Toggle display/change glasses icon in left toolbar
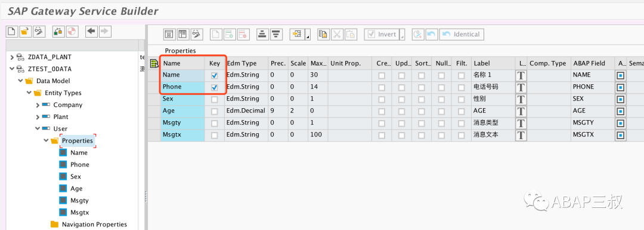644x230 pixels. point(39,31)
